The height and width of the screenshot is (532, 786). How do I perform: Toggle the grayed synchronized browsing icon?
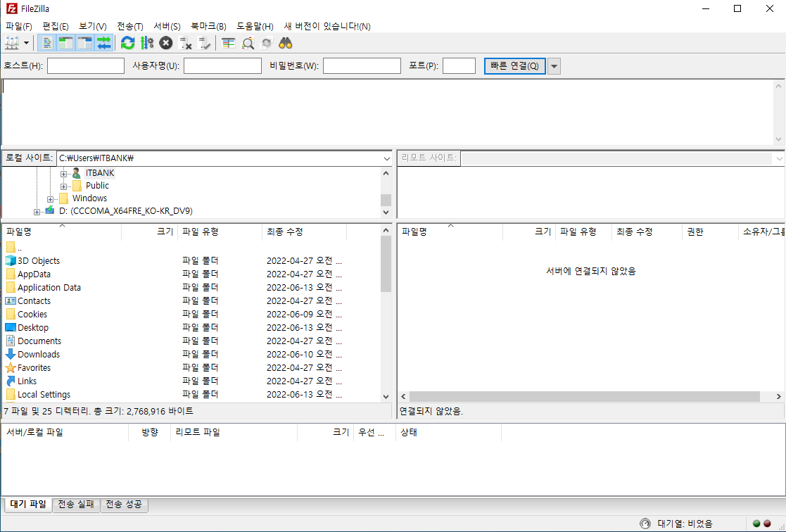pos(267,43)
